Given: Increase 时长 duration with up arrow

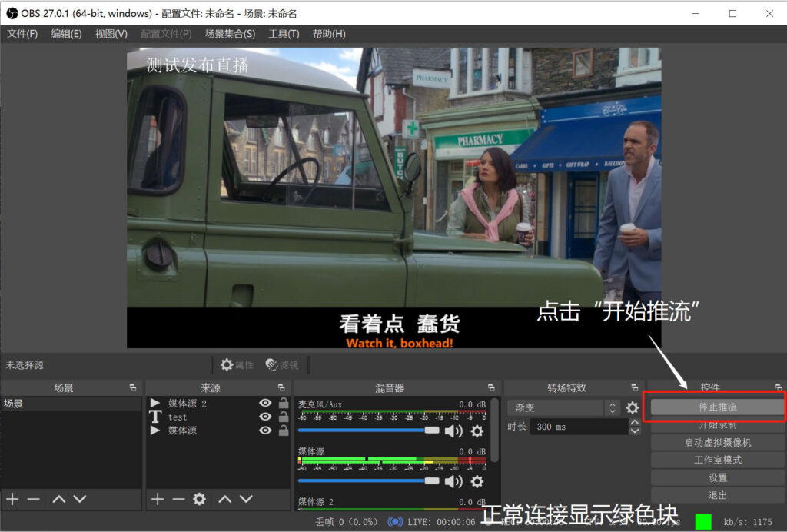Looking at the screenshot, I should [x=634, y=423].
